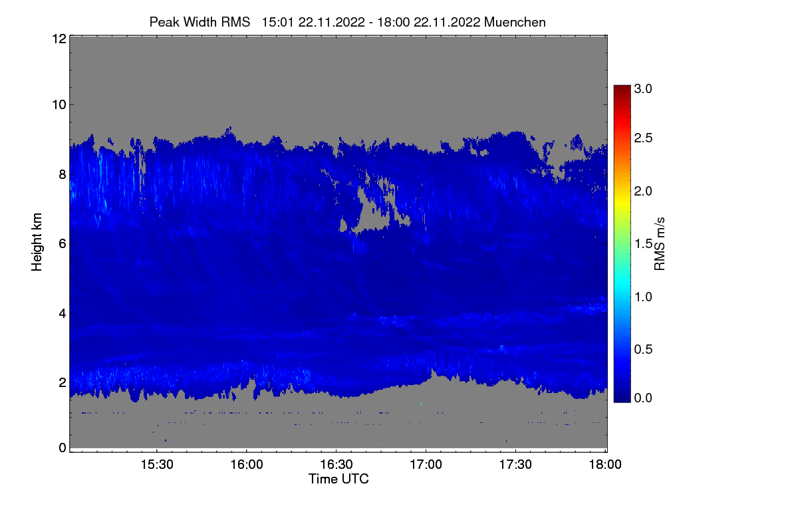Click the '1.0' colorbar tick value
The width and height of the screenshot is (798, 532).
(644, 296)
